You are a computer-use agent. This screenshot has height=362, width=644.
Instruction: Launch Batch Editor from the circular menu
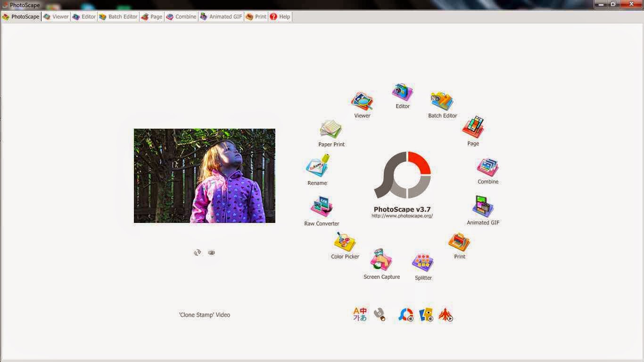442,101
